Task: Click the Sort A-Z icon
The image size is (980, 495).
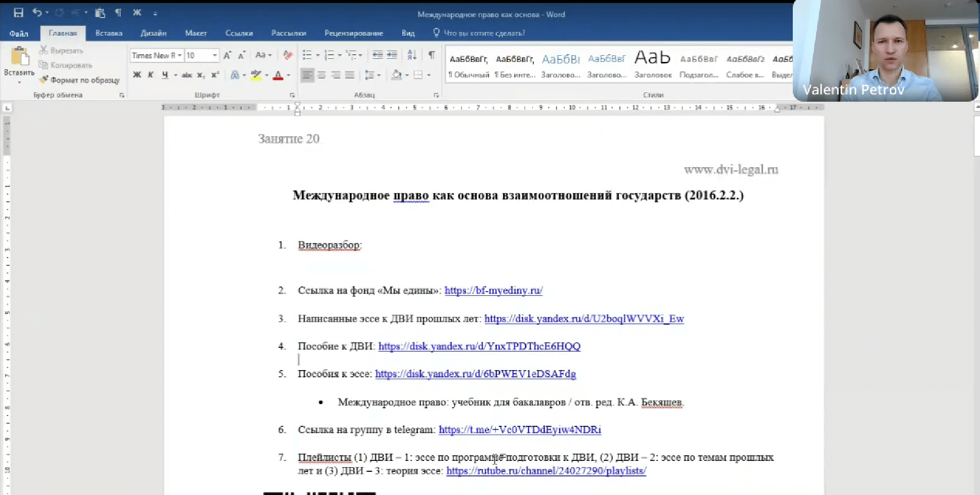Action: tap(412, 55)
